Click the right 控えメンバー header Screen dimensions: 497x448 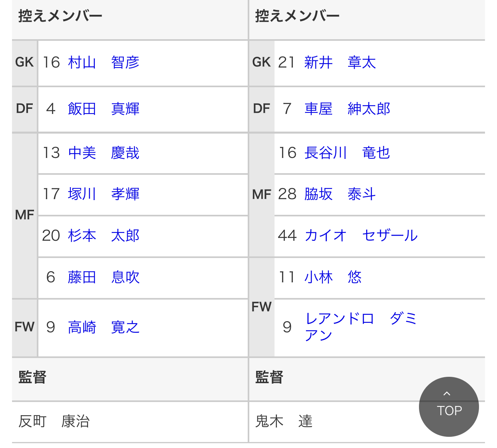coord(297,16)
